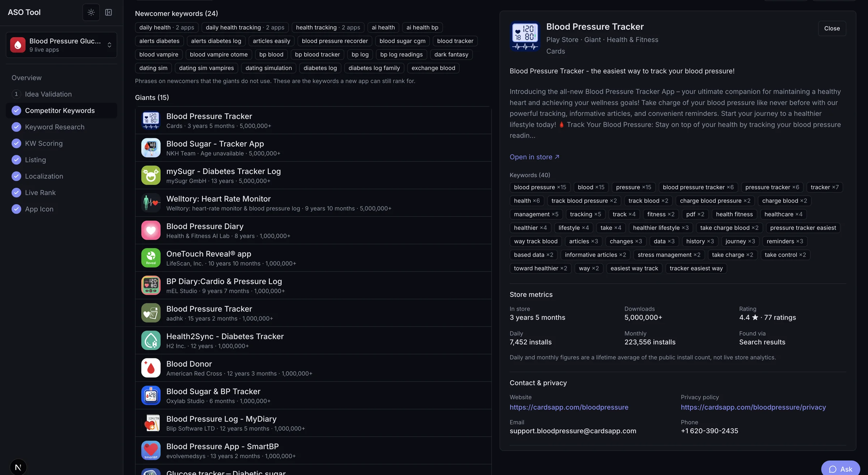This screenshot has width=868, height=475.
Task: Collapse the sidebar panel icon
Action: 109,12
